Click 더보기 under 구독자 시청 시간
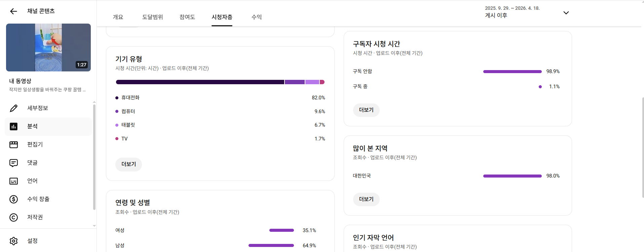This screenshot has width=644, height=252. point(366,110)
